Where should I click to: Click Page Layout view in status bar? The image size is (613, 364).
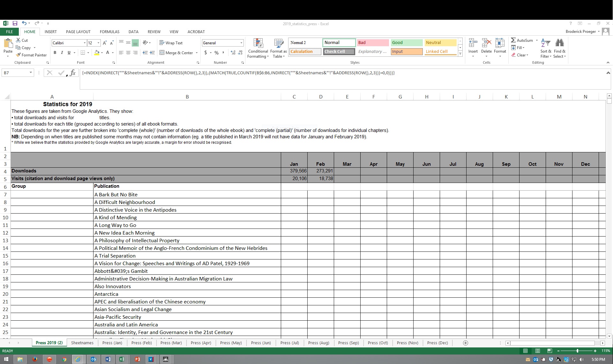click(537, 351)
